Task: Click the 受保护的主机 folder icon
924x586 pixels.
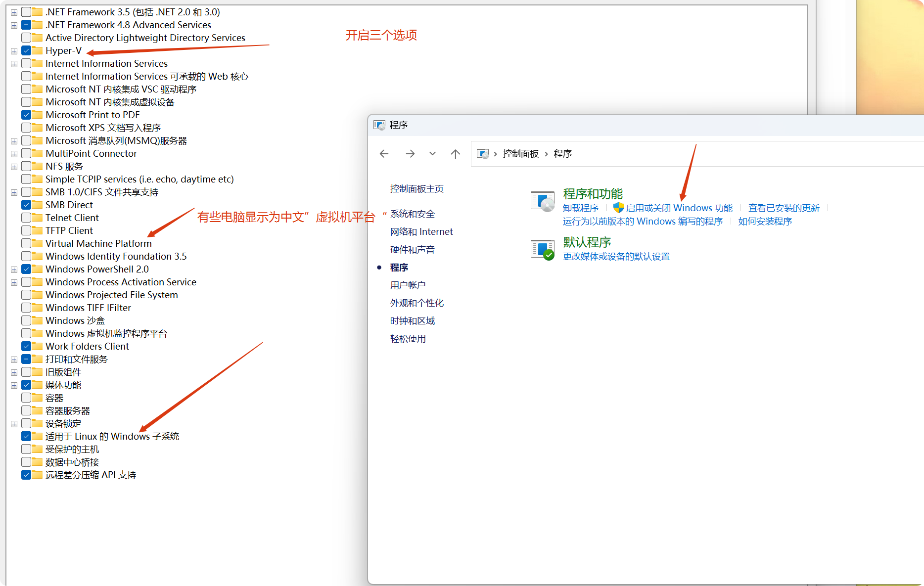Action: 37,449
